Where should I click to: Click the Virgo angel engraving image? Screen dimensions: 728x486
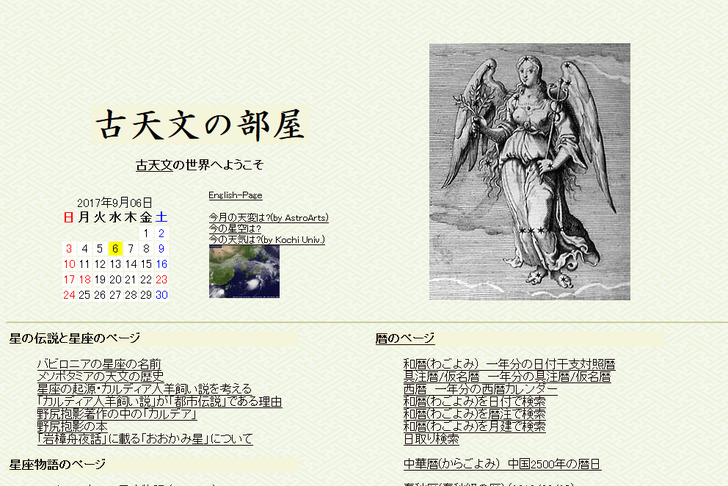tap(529, 171)
